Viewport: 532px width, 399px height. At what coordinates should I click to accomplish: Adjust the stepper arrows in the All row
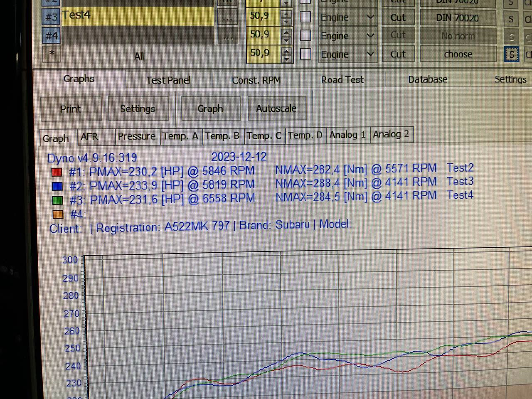(286, 54)
